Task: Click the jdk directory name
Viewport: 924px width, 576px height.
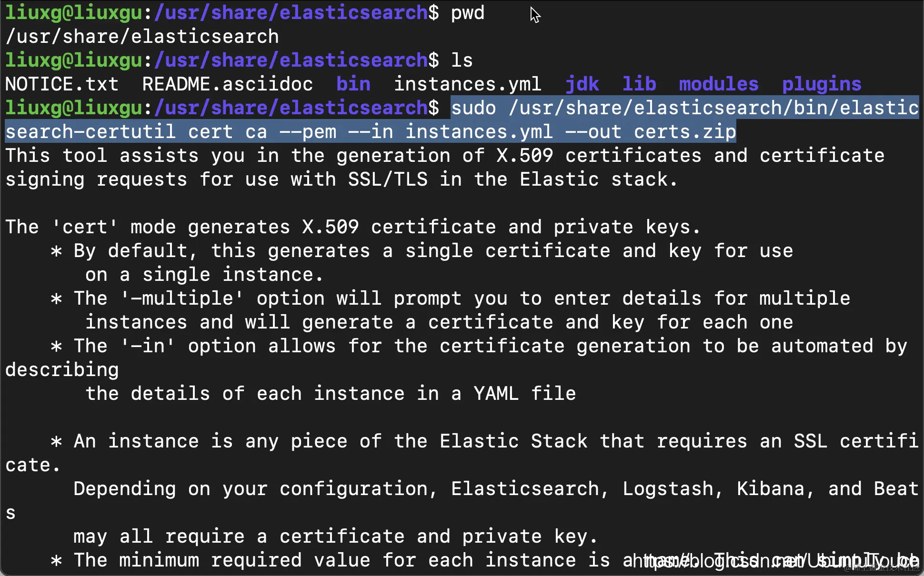Action: [x=582, y=84]
